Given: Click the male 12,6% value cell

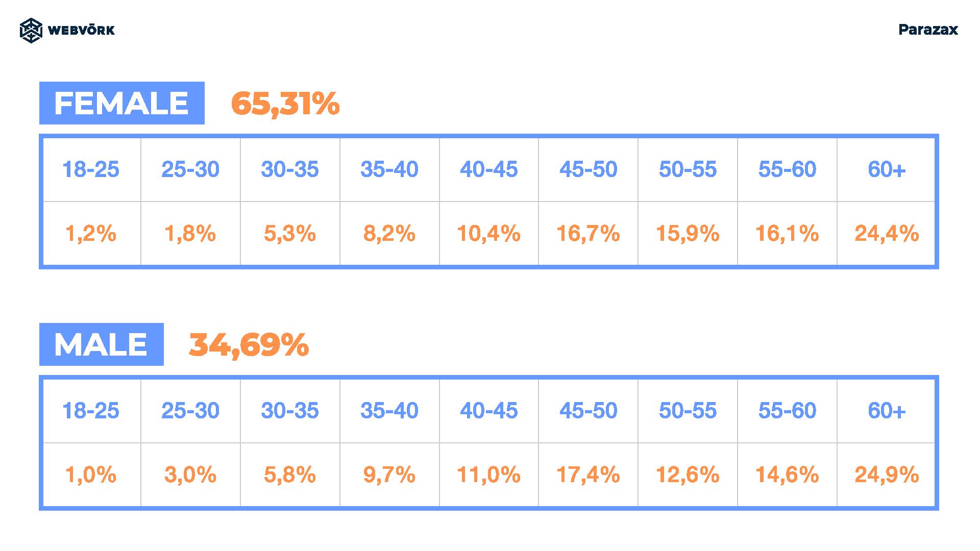Looking at the screenshot, I should pyautogui.click(x=688, y=475).
